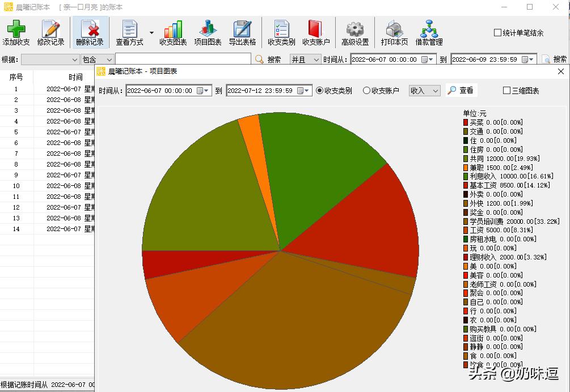
Task: Click the 项目图表 dialog title icon
Action: [x=101, y=71]
